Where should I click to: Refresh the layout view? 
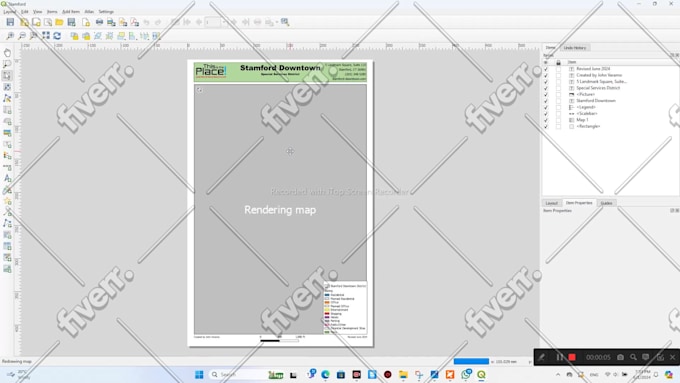click(57, 36)
